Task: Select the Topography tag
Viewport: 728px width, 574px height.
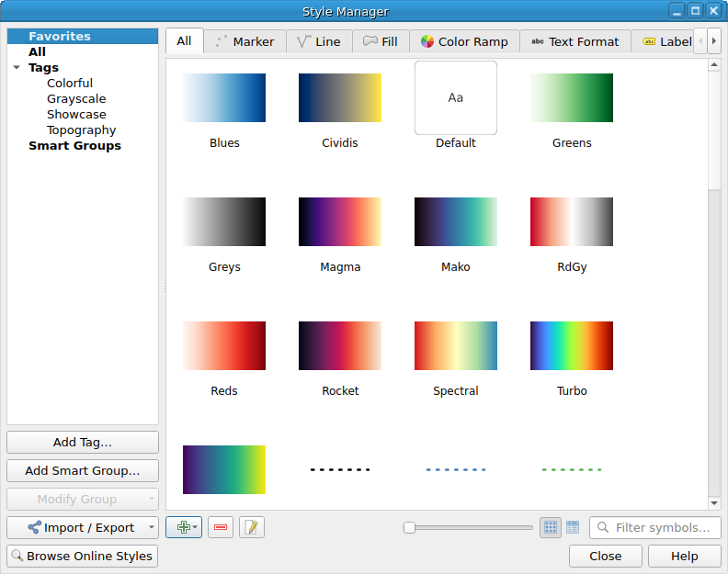Action: coord(82,130)
